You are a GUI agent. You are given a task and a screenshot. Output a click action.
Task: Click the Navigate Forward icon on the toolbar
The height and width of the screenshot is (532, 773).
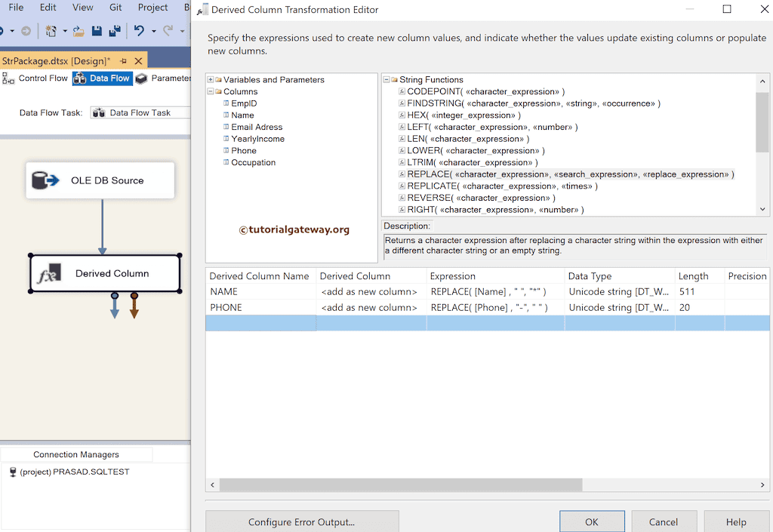26,30
